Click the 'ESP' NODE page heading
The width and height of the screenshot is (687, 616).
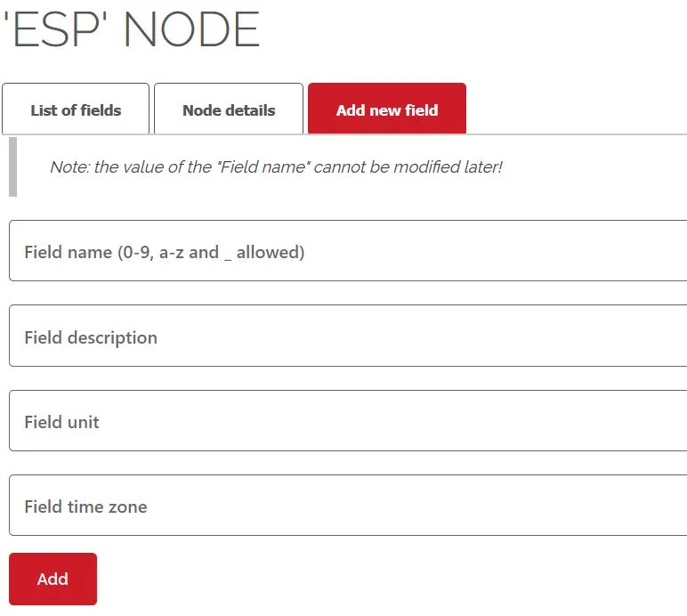point(132,29)
